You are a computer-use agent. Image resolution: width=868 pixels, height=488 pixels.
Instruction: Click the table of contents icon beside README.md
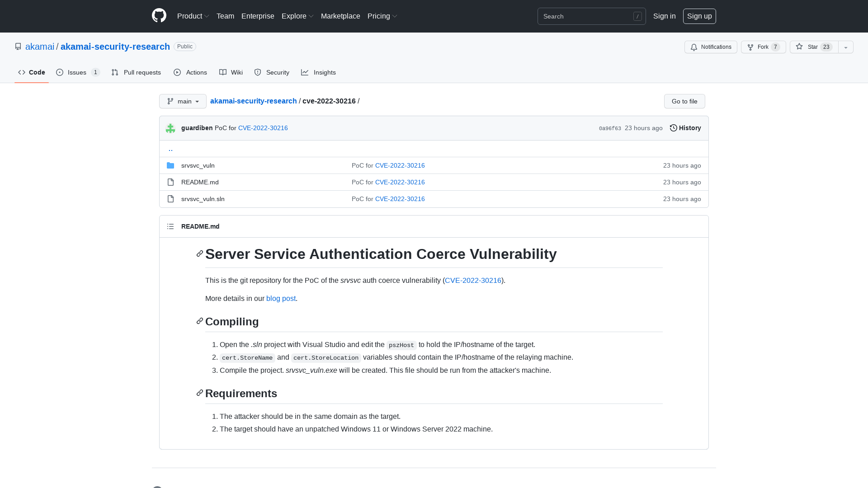(x=170, y=226)
